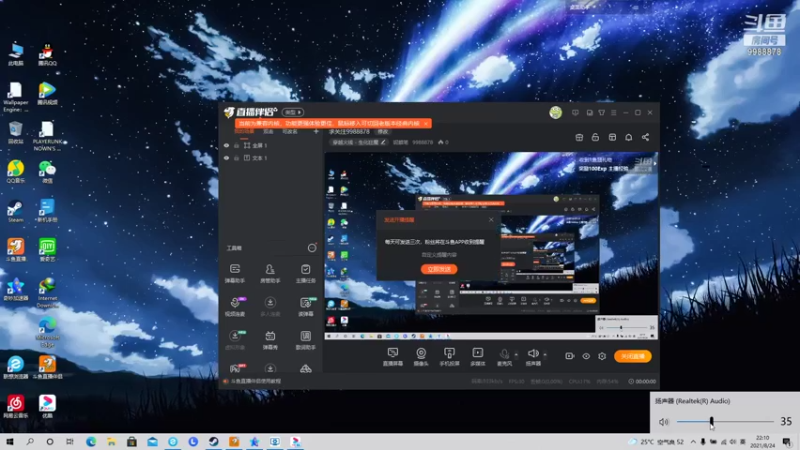Click the user avatar in the title bar
Image resolution: width=800 pixels, height=450 pixels.
click(x=556, y=112)
